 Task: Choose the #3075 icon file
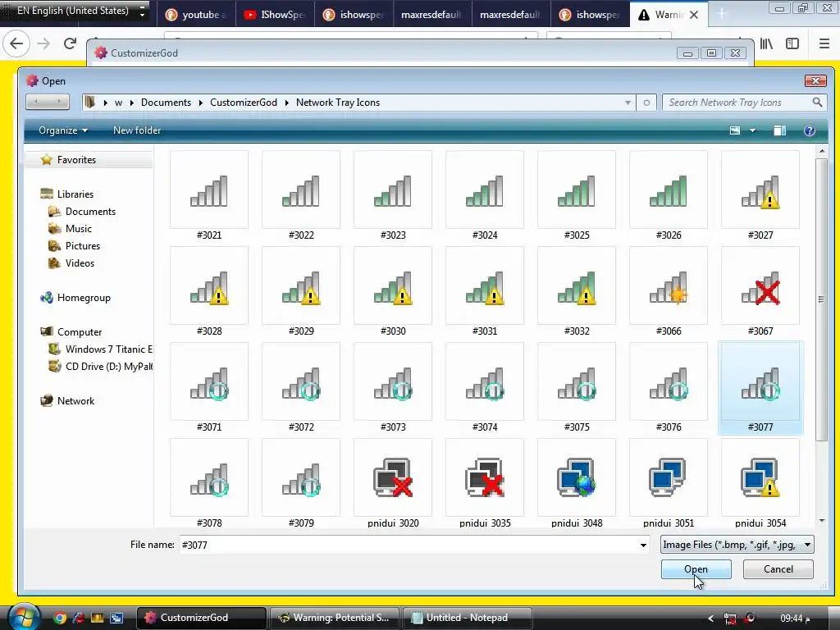coord(577,387)
